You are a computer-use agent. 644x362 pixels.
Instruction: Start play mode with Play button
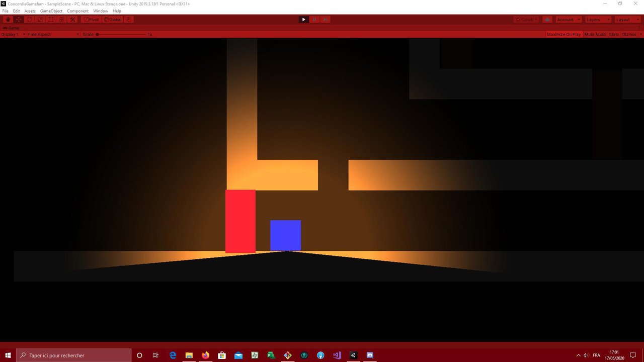point(303,20)
